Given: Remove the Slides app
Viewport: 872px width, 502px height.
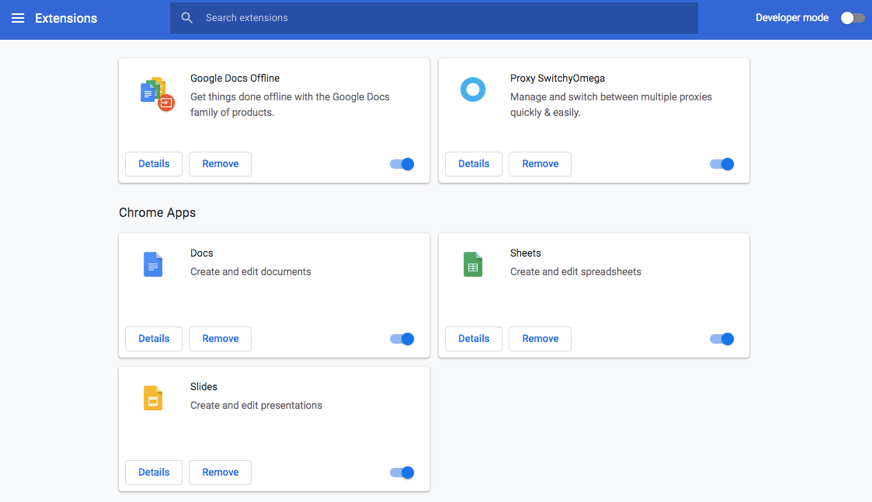Looking at the screenshot, I should (x=220, y=473).
